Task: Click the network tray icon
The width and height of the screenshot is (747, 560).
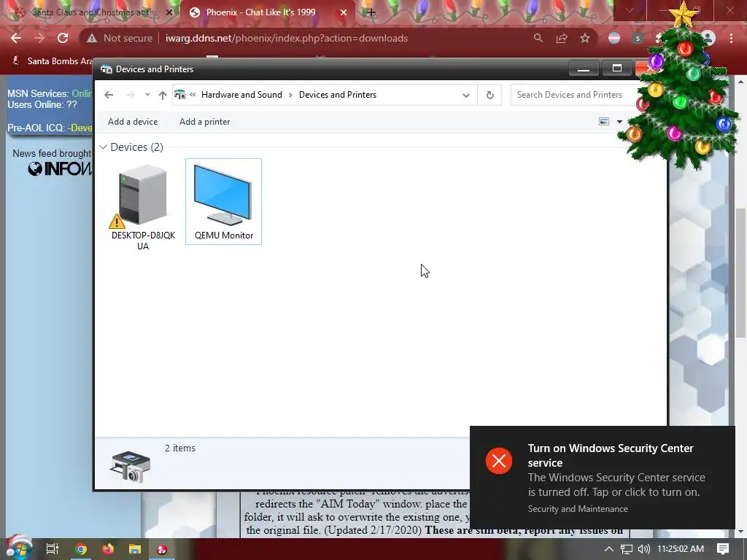Action: click(x=627, y=549)
